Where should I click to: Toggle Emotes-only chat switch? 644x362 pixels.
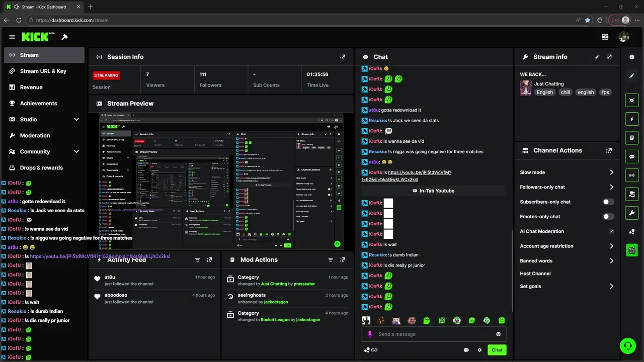pos(608,217)
